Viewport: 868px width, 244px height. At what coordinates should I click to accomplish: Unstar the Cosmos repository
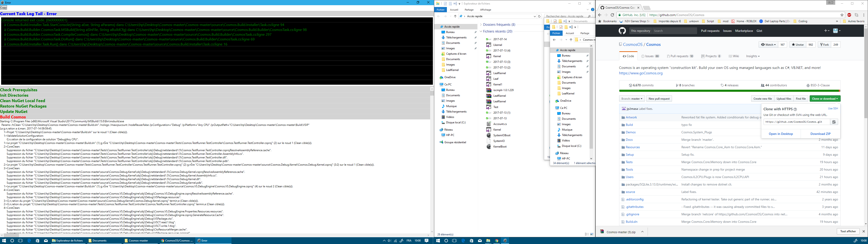797,44
